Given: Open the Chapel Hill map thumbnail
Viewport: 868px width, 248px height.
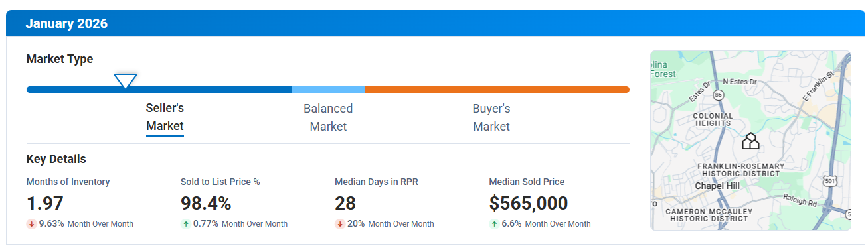Looking at the screenshot, I should pyautogui.click(x=750, y=141).
